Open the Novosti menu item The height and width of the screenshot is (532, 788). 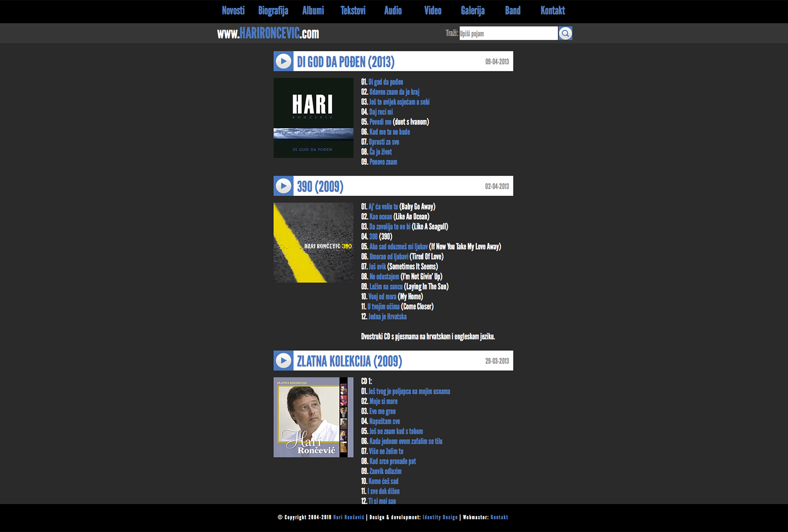click(233, 11)
